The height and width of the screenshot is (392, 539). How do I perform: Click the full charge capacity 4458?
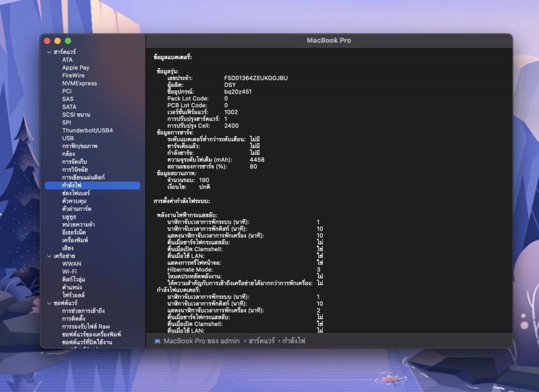tap(257, 160)
